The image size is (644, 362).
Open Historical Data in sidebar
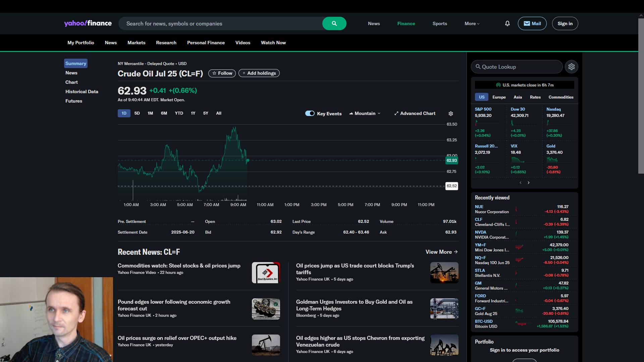[82, 92]
